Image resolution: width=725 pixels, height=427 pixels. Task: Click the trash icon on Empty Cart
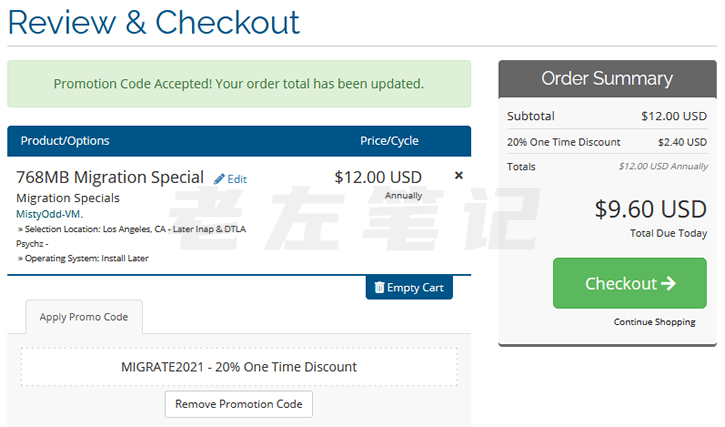(x=379, y=288)
